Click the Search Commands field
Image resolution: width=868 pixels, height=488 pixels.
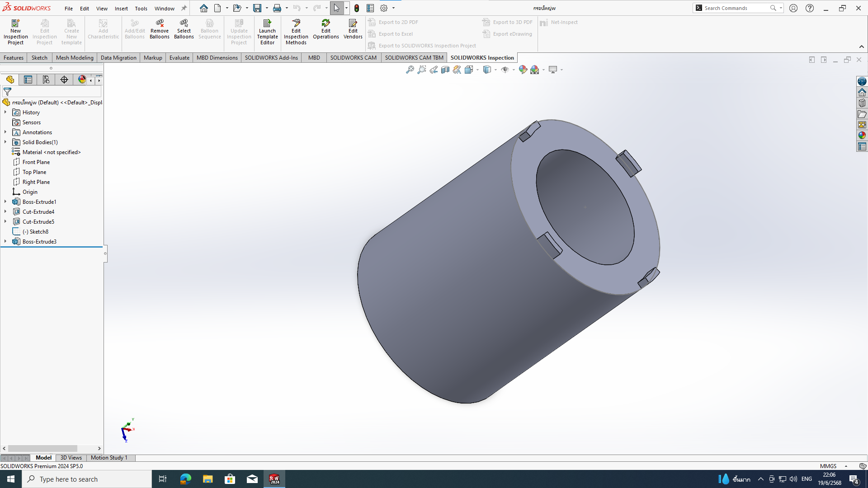click(736, 8)
